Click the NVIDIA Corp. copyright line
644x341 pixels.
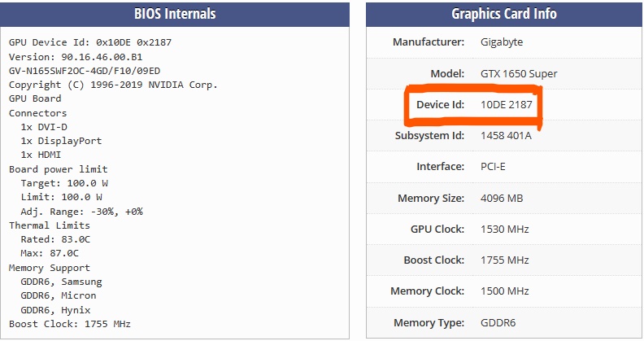(x=113, y=85)
